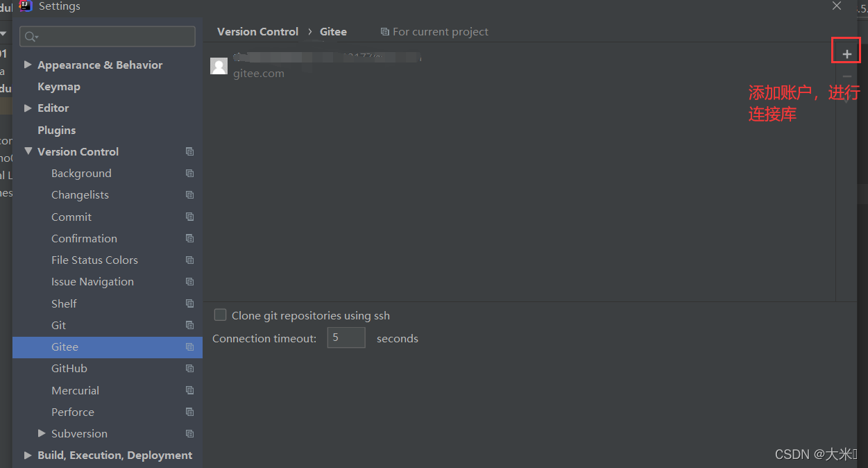This screenshot has height=468, width=868.
Task: Click the search magnifier icon in settings
Action: pyautogui.click(x=31, y=36)
